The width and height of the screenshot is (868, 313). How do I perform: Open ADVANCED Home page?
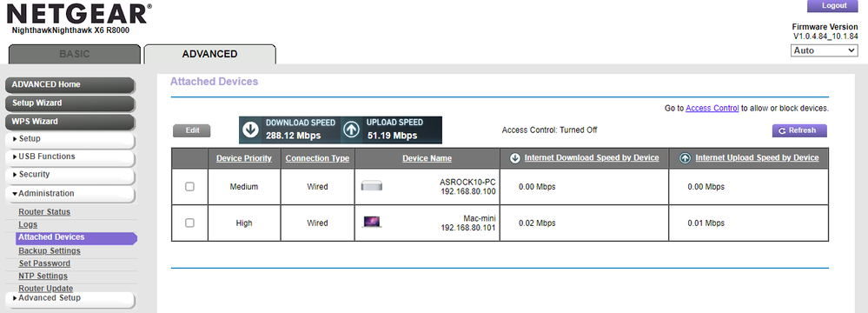pos(70,84)
